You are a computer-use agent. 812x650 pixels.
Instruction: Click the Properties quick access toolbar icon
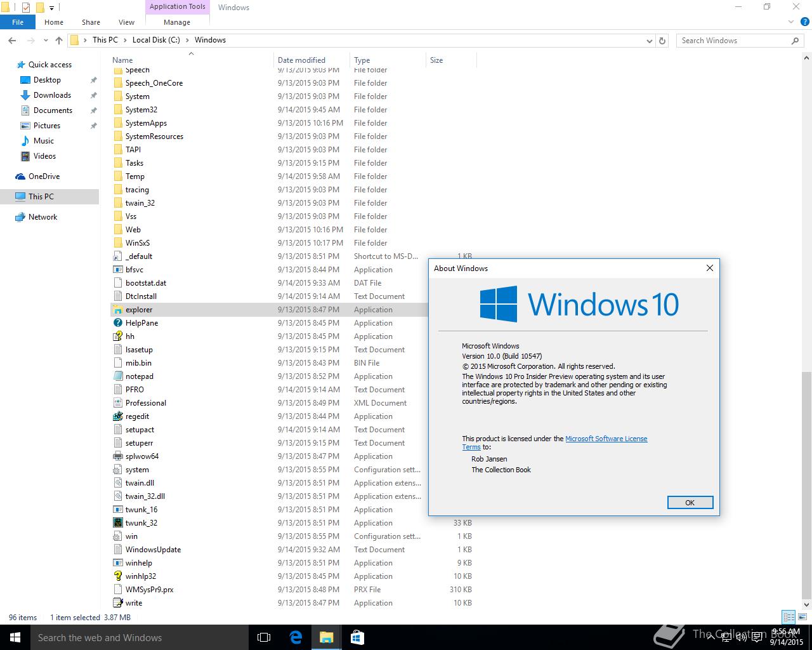(x=26, y=8)
